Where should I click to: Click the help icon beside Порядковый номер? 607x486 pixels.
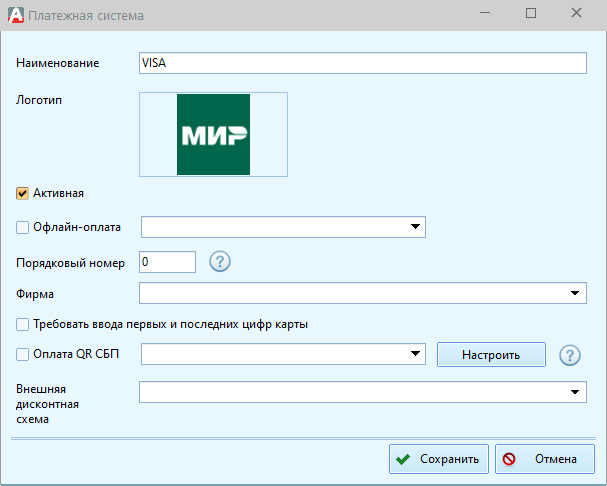point(220,262)
